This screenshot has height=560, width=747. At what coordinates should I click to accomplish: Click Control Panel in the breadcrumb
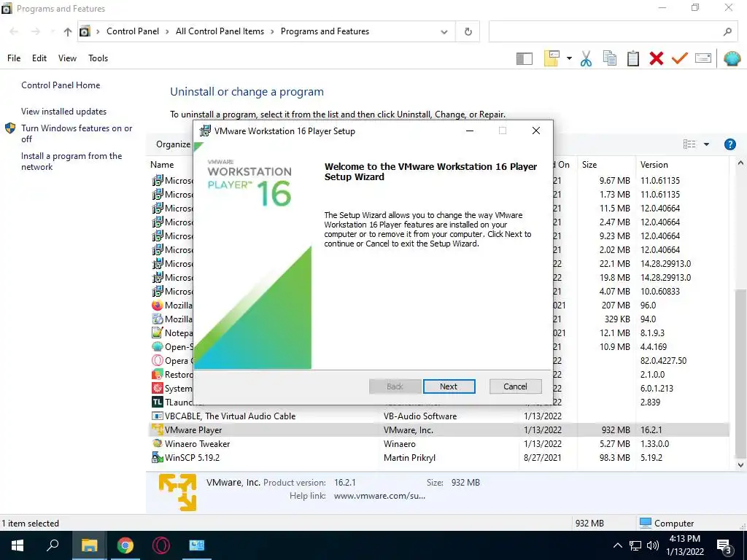click(x=133, y=31)
